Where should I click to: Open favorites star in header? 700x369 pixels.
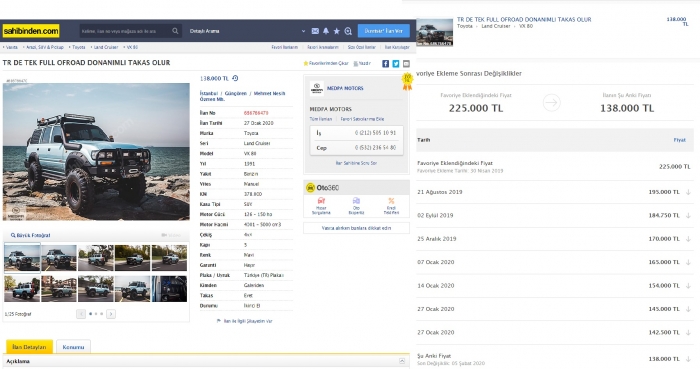pos(337,31)
